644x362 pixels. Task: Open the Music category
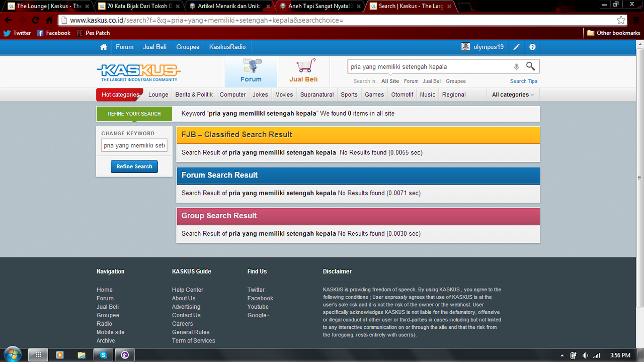click(428, 95)
